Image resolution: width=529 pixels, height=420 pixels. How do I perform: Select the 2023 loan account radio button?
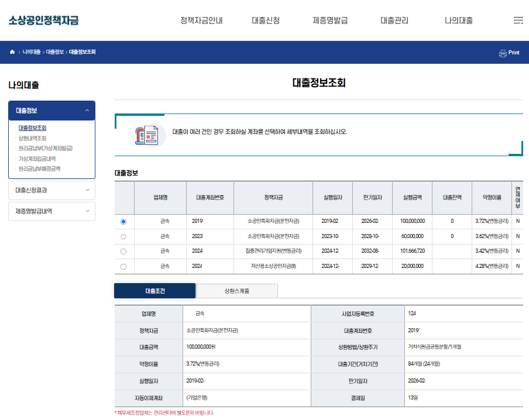coord(123,236)
